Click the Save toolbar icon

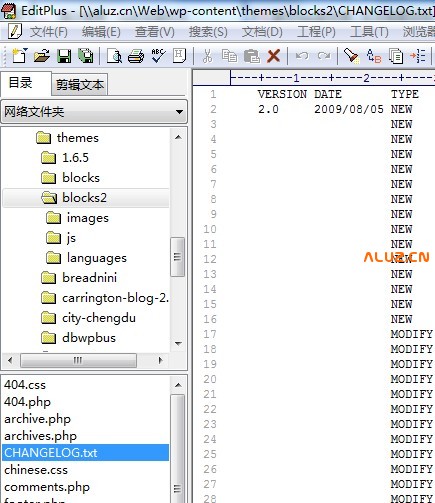(64, 56)
